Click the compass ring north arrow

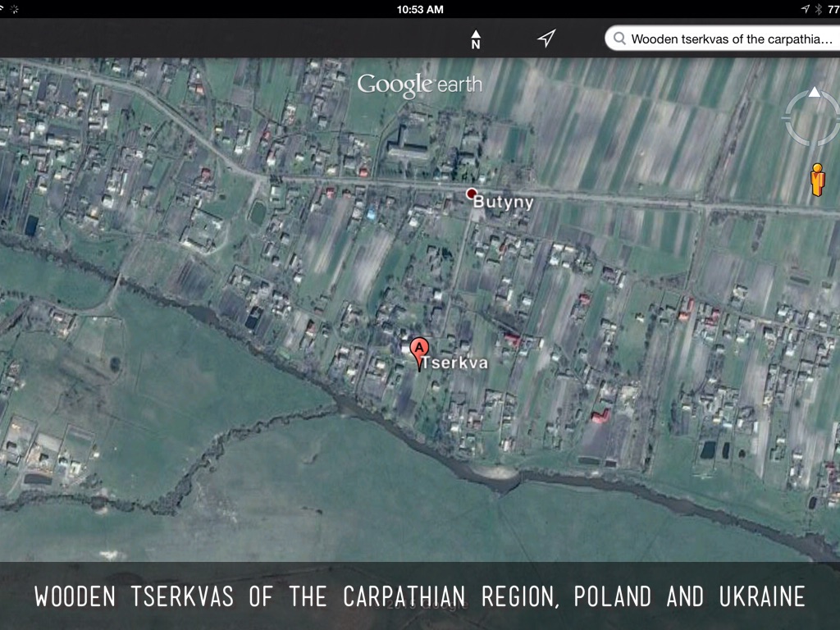tap(814, 92)
